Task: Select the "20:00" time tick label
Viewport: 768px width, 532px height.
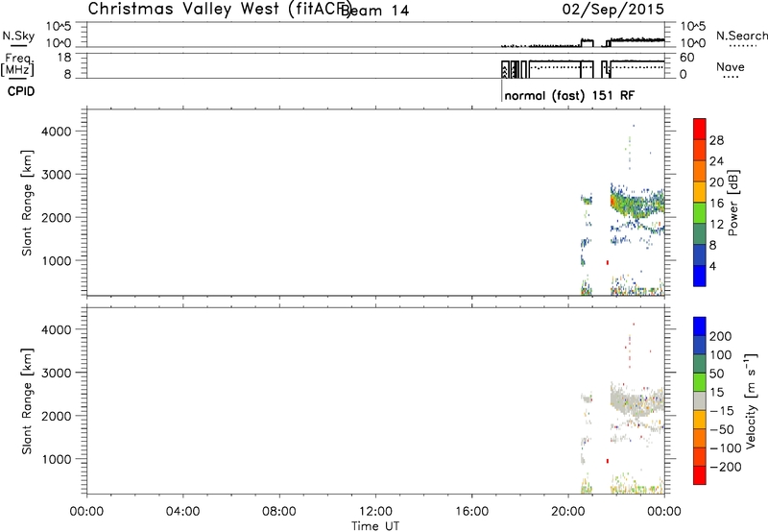Action: coord(567,512)
